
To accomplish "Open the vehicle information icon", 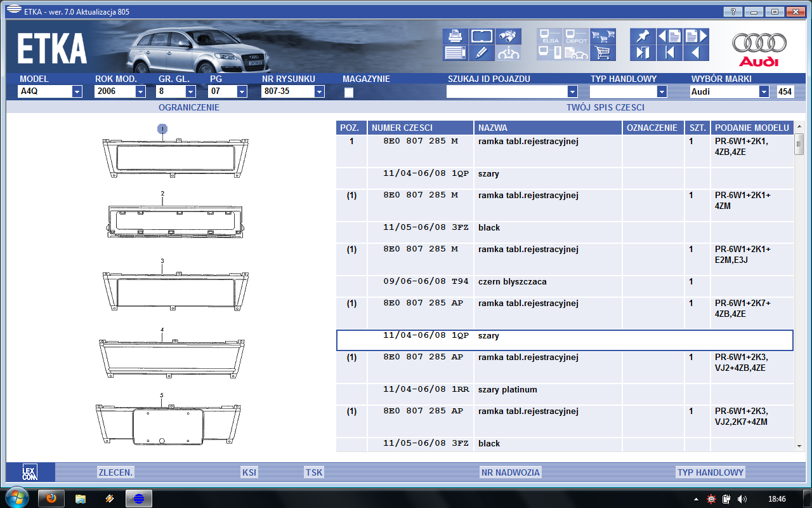I will pos(508,53).
